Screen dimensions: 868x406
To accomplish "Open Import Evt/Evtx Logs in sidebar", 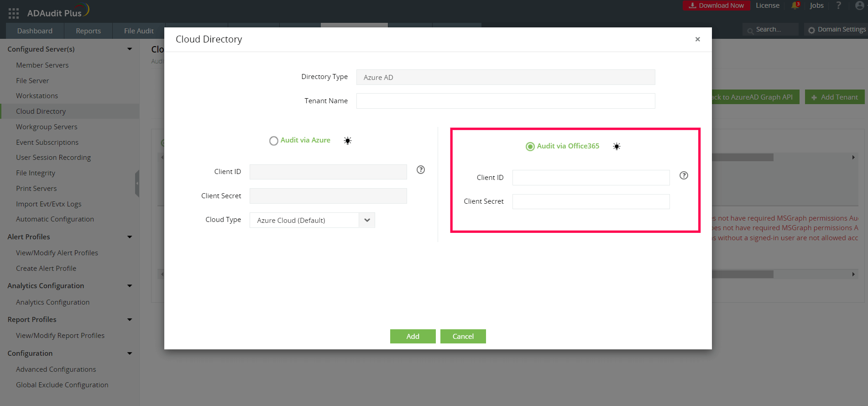I will (49, 204).
